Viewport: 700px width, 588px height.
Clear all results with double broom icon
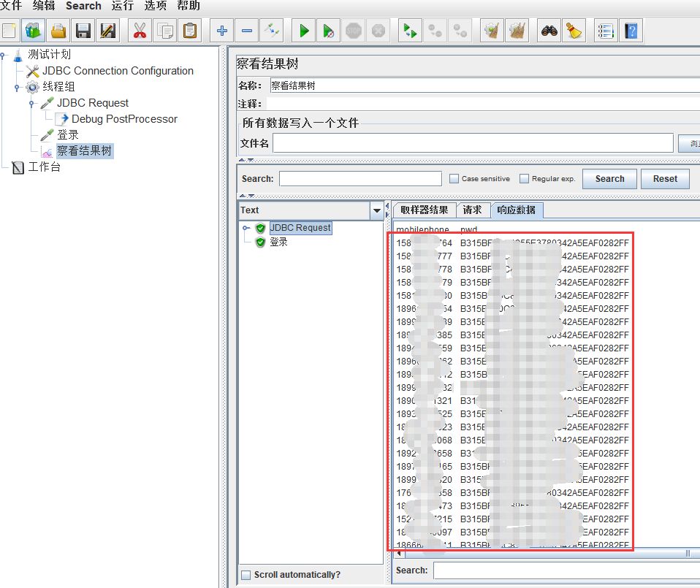coord(517,31)
